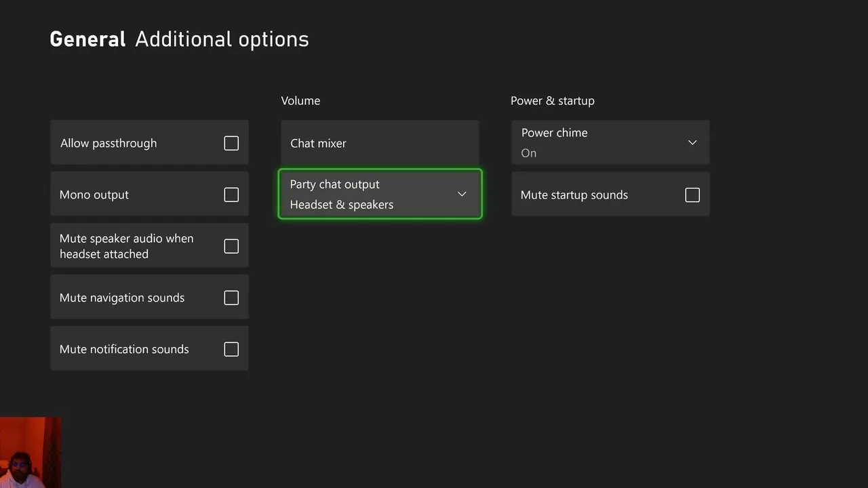This screenshot has width=868, height=488.
Task: Expand the Party chat output chevron
Action: click(462, 195)
